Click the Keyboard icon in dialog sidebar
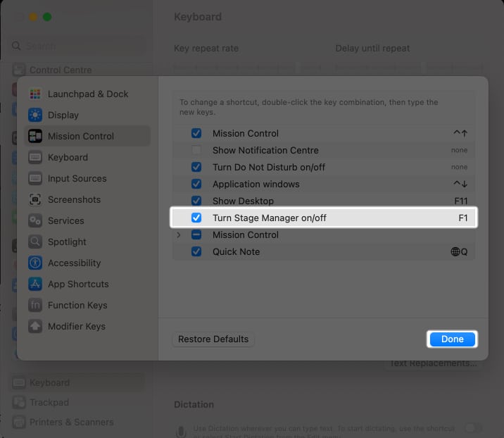 (35, 157)
